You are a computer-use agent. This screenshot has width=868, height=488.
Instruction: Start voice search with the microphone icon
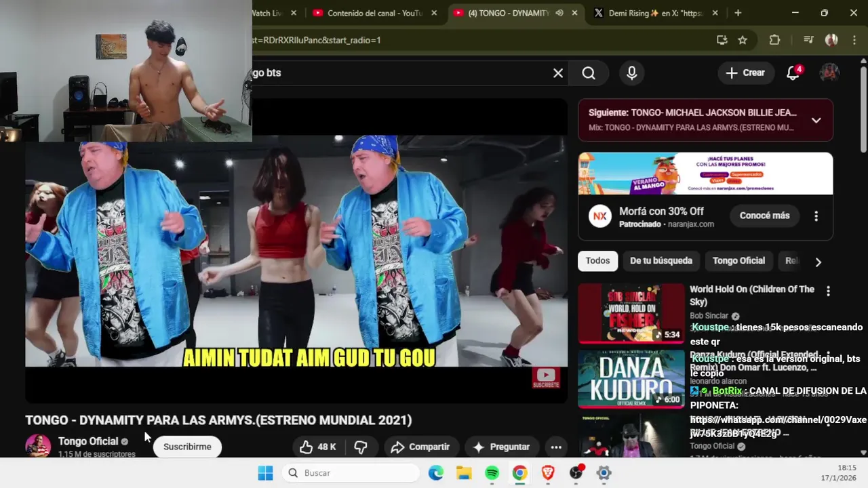[632, 73]
